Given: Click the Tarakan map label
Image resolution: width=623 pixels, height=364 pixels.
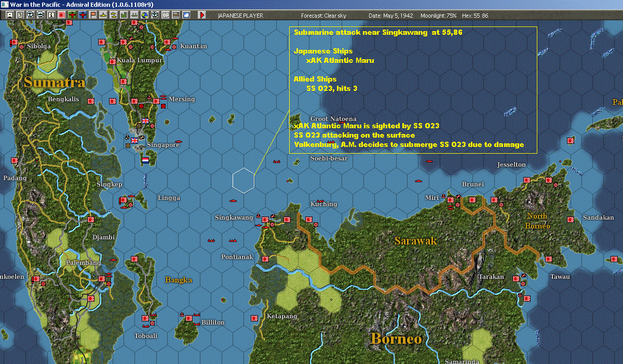Looking at the screenshot, I should pyautogui.click(x=491, y=277).
